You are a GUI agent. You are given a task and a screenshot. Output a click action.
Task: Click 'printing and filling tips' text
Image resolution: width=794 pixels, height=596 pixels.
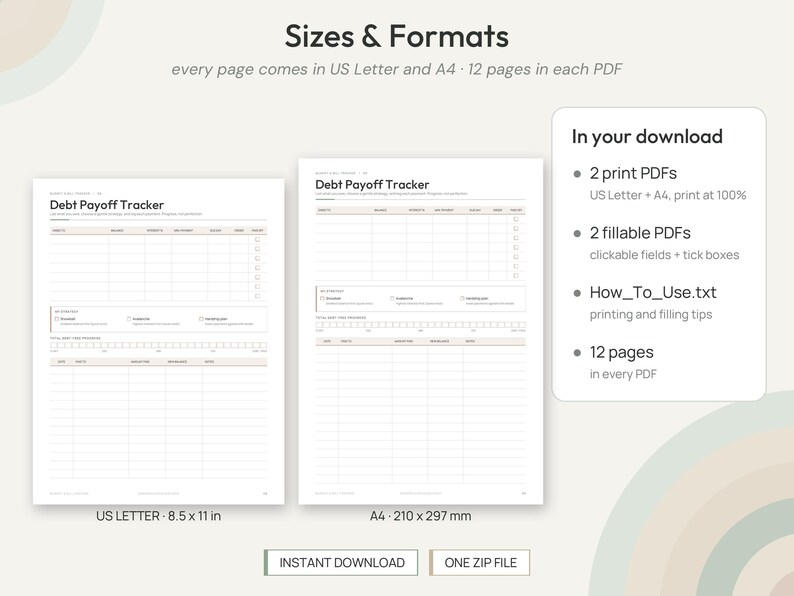[651, 314]
